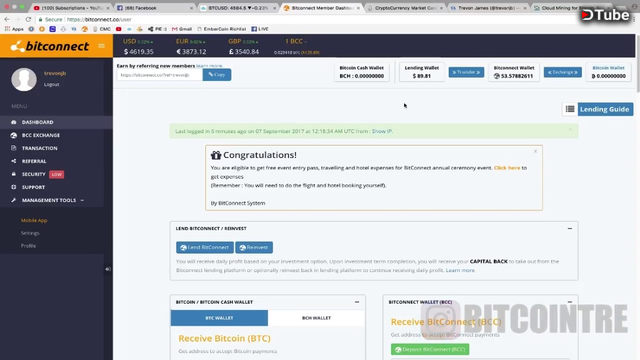
Task: Switch to YouTube Subscriptions browser tab
Action: (x=72, y=8)
